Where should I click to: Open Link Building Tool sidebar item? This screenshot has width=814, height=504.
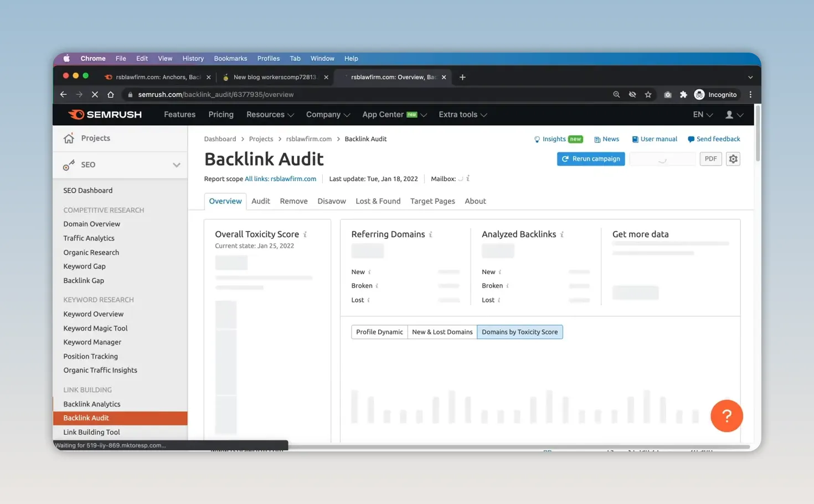91,433
